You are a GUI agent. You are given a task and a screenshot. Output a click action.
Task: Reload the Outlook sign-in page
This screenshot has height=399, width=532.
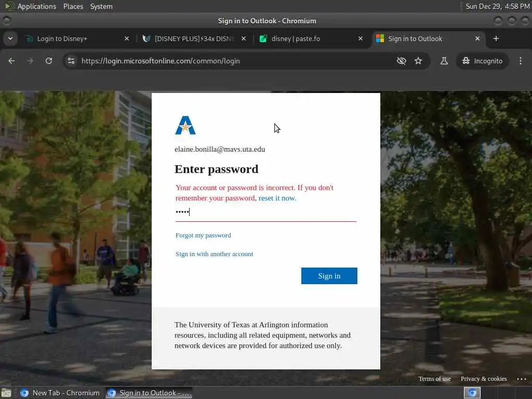49,61
